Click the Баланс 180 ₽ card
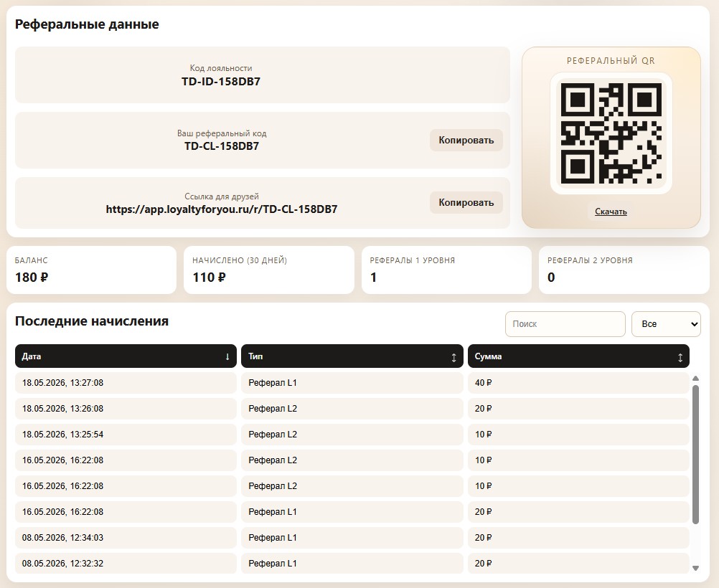 pos(91,270)
